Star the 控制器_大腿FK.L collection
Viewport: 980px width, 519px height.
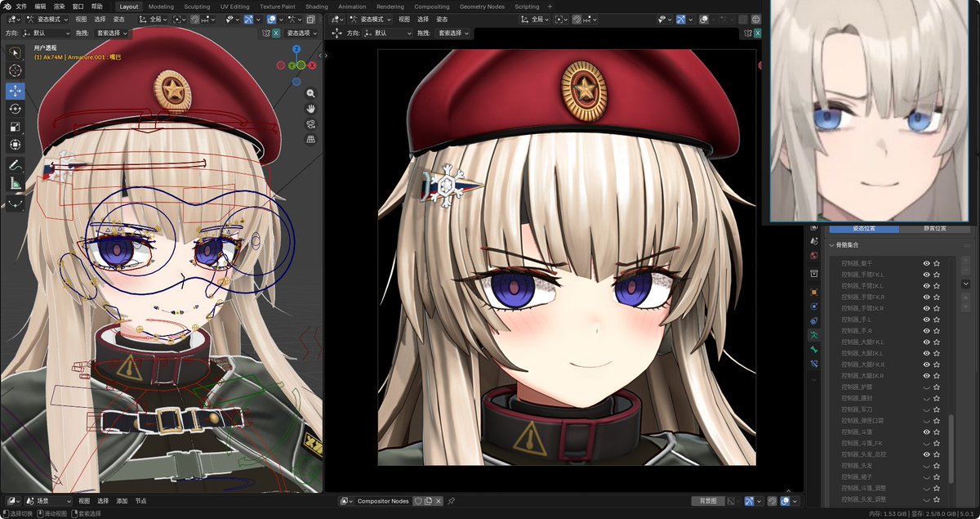pos(937,342)
